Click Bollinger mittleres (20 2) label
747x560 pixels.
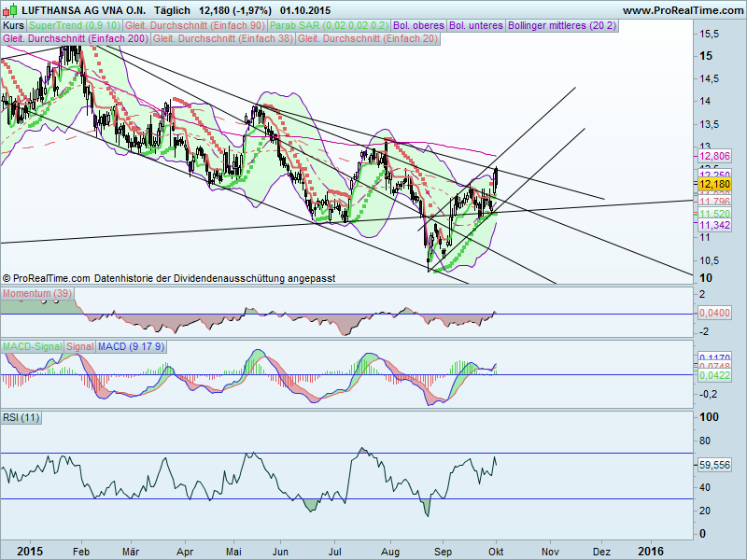562,26
